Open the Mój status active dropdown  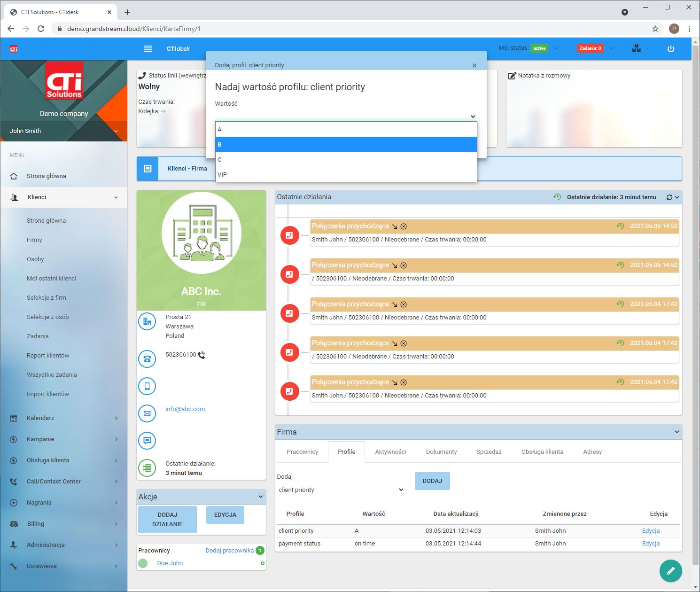tap(556, 48)
